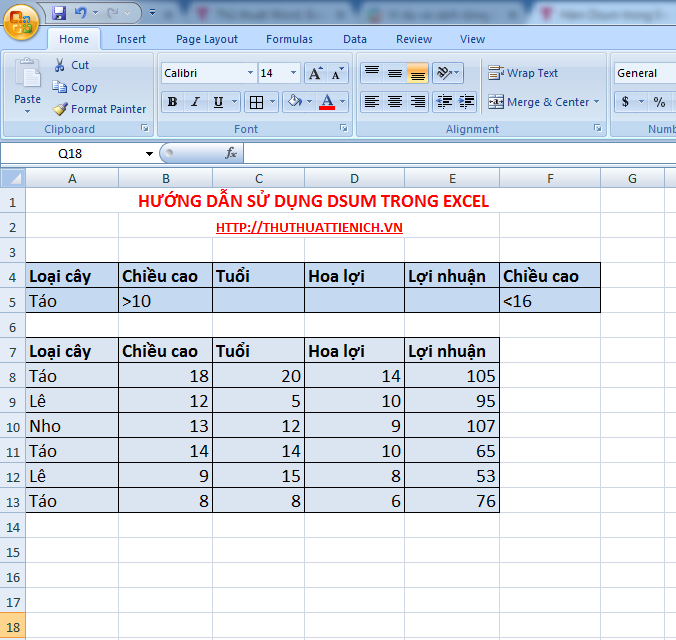
Task: Open the Page Layout tab
Action: (x=207, y=39)
